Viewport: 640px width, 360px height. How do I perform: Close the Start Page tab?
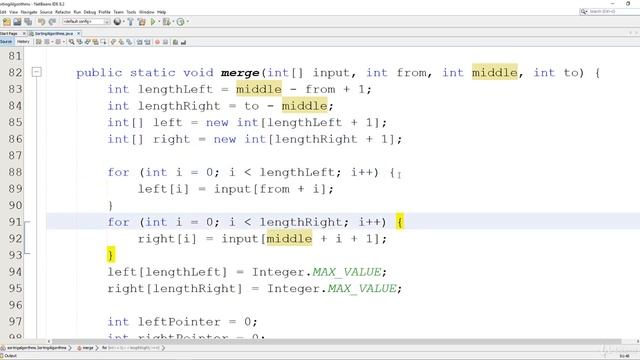pos(24,33)
